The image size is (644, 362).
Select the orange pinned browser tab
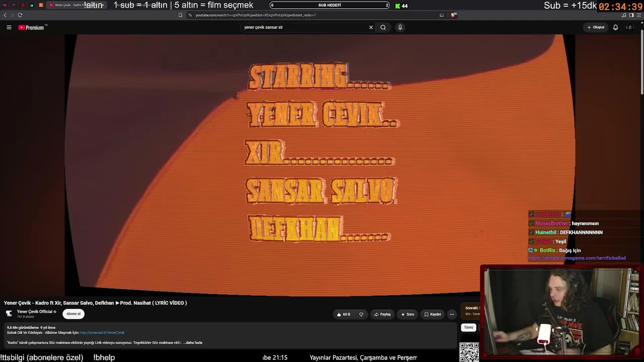[41, 5]
